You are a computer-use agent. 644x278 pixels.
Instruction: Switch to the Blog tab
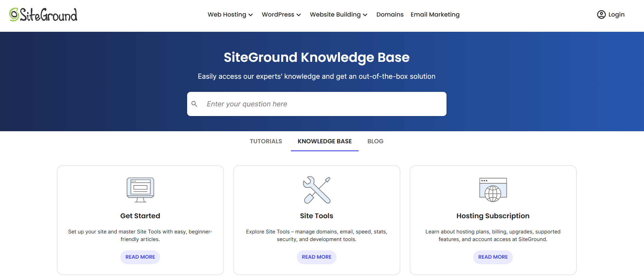click(x=375, y=141)
